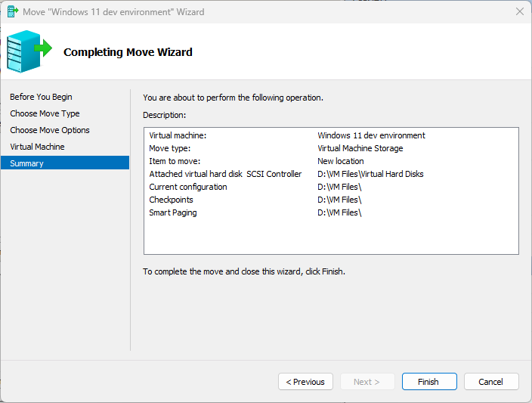Open the Choose Move Type step
The height and width of the screenshot is (403, 532).
[x=45, y=113]
